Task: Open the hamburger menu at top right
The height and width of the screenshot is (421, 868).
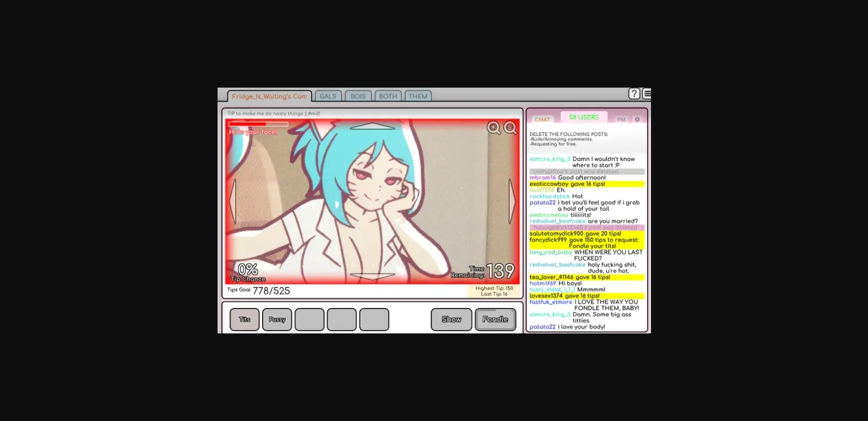Action: tap(646, 93)
